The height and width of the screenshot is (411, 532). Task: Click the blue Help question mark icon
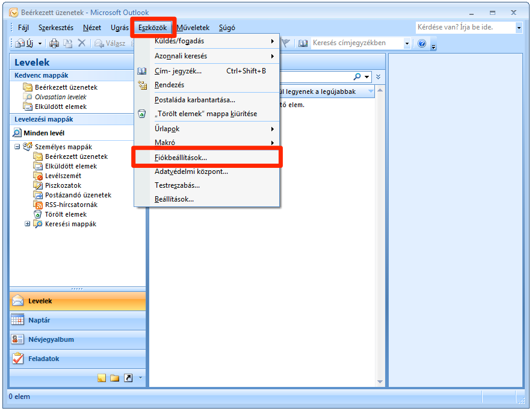[x=422, y=43]
